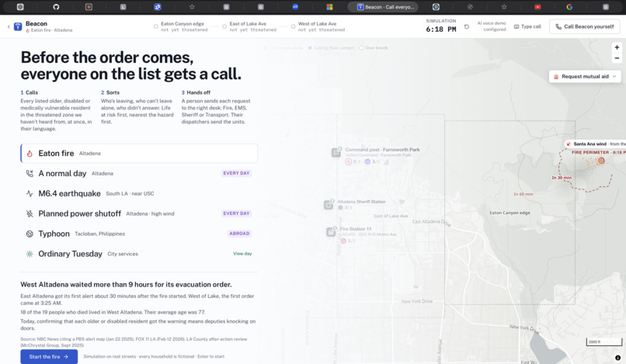Click the Altadena Sheriff Station label
Viewport: 626px width, 364px height.
point(361,202)
